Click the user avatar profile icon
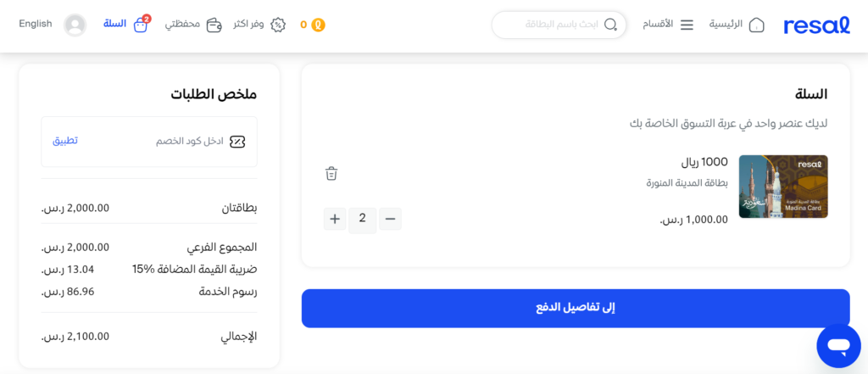Image resolution: width=868 pixels, height=374 pixels. tap(75, 25)
